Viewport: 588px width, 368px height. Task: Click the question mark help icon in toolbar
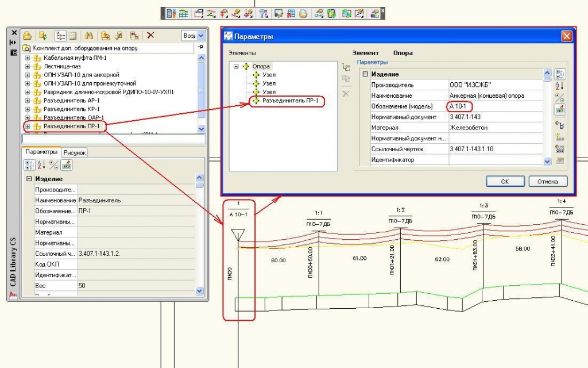264,14
